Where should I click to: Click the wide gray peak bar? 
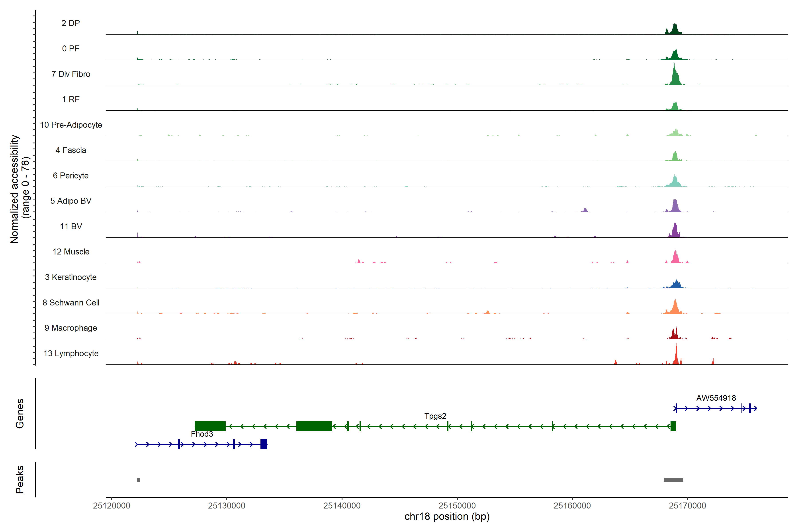pos(673,480)
